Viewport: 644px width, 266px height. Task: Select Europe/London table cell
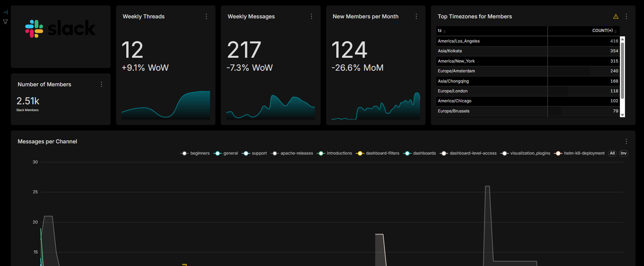[x=492, y=91]
